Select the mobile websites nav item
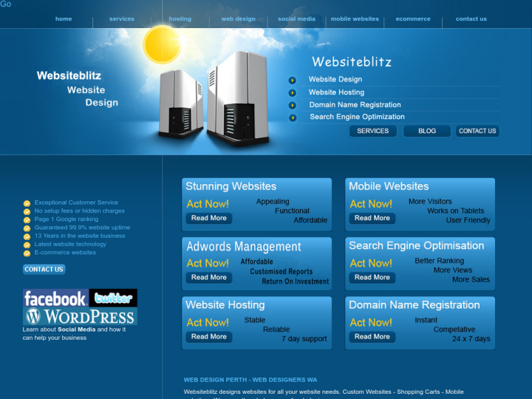 point(355,19)
